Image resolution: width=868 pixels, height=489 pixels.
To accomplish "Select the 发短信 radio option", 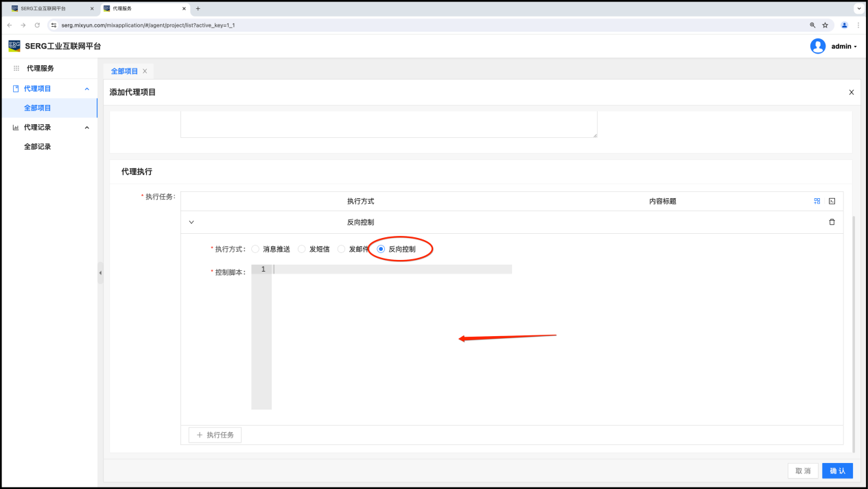I will coord(302,249).
